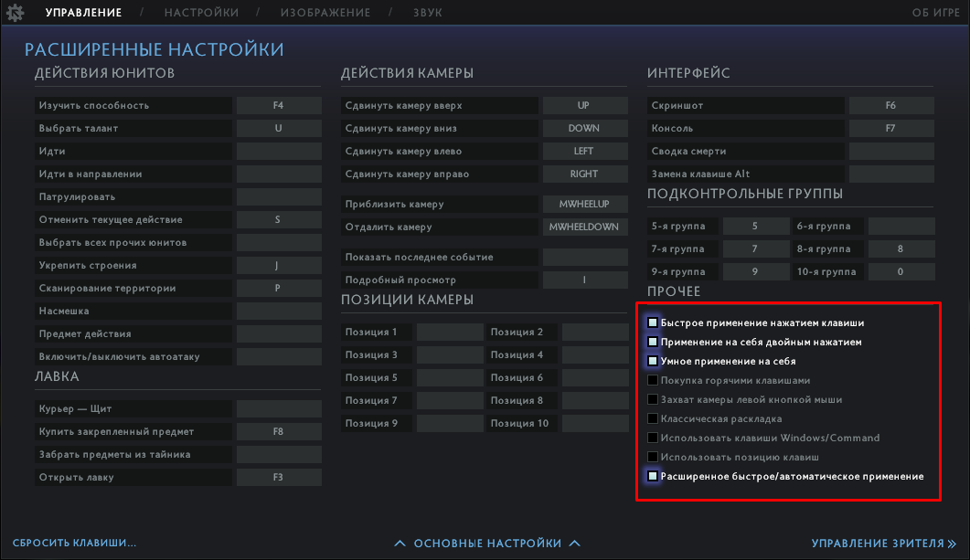Click the 5-я группа key binding
Viewport: 970px width, 560px height.
755,226
